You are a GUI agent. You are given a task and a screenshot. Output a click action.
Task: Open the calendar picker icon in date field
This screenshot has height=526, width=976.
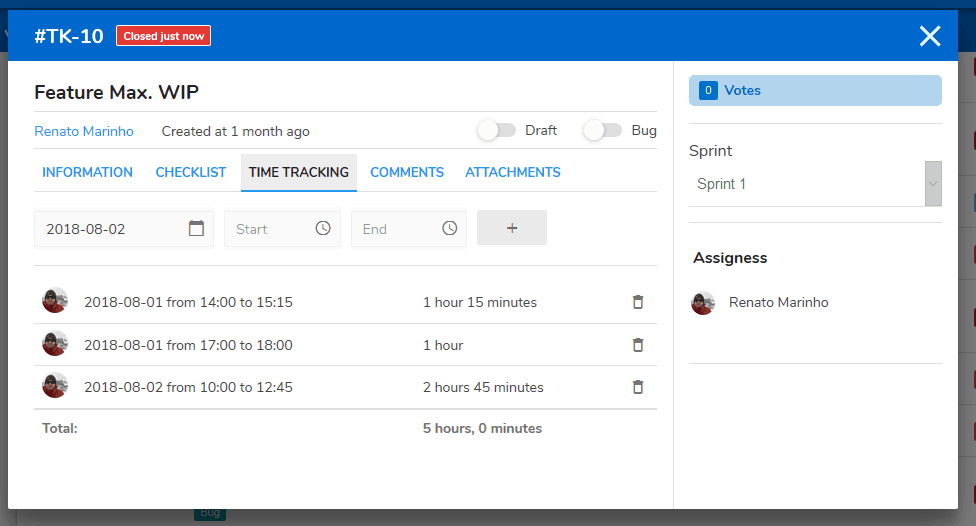(196, 229)
